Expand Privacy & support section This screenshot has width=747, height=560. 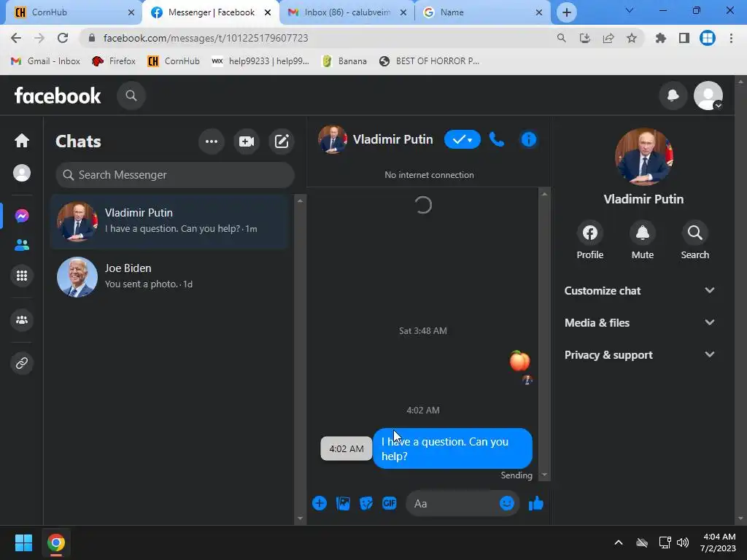(639, 355)
